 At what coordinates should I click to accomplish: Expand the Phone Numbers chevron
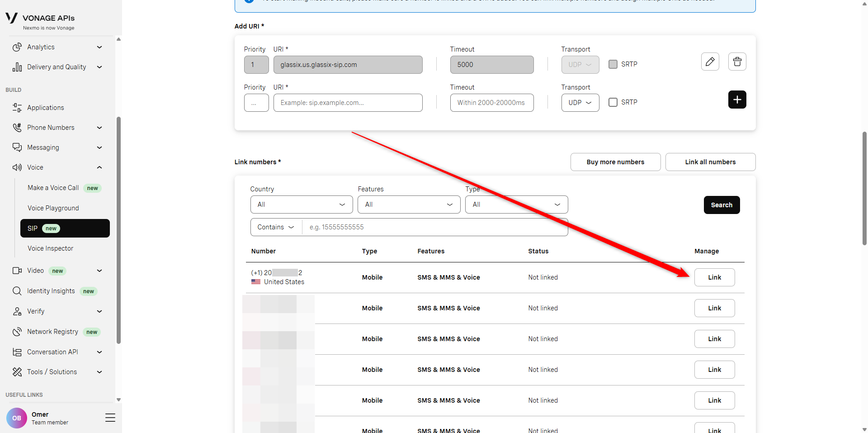tap(99, 128)
